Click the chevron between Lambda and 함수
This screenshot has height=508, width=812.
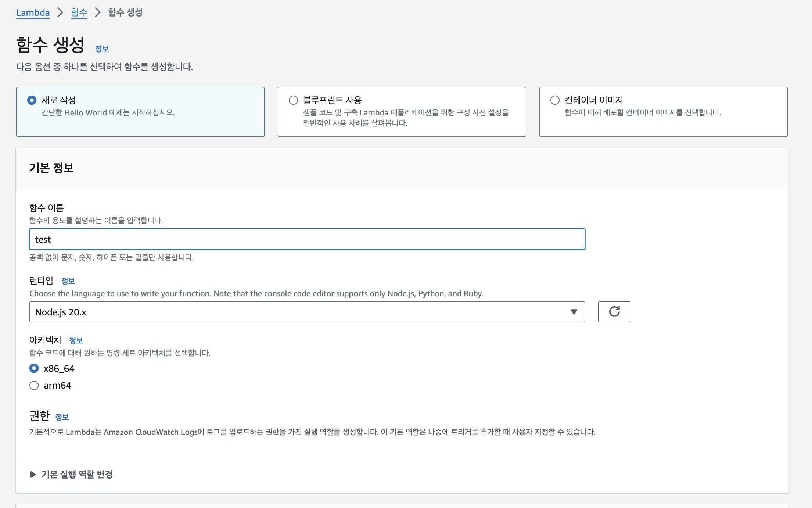click(60, 12)
